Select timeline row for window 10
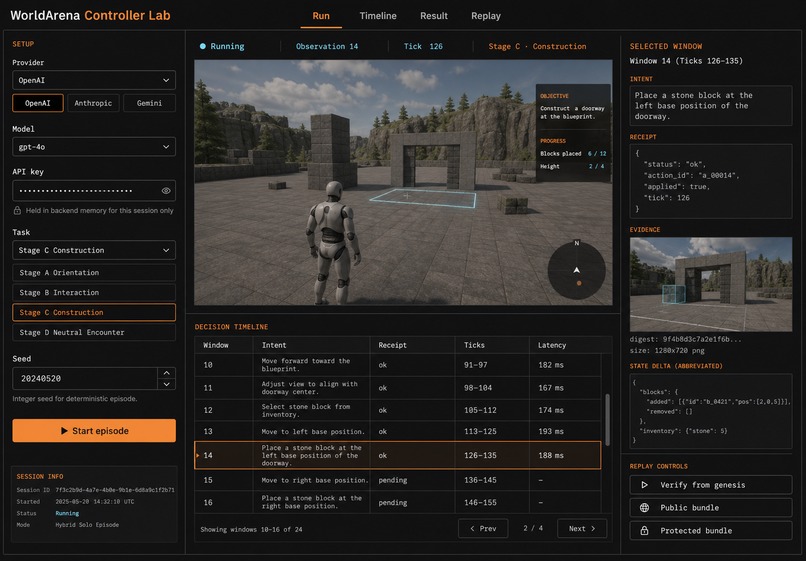This screenshot has width=806, height=561. [x=398, y=365]
